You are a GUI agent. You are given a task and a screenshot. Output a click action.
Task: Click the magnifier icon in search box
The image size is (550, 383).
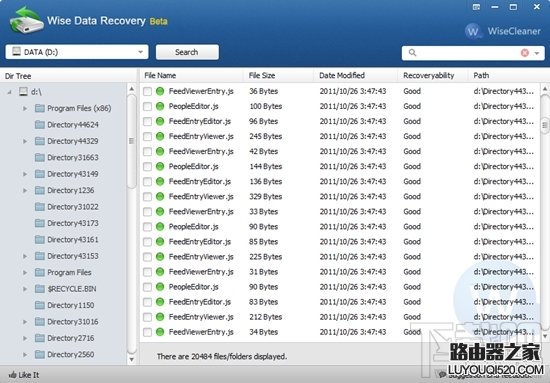click(412, 53)
